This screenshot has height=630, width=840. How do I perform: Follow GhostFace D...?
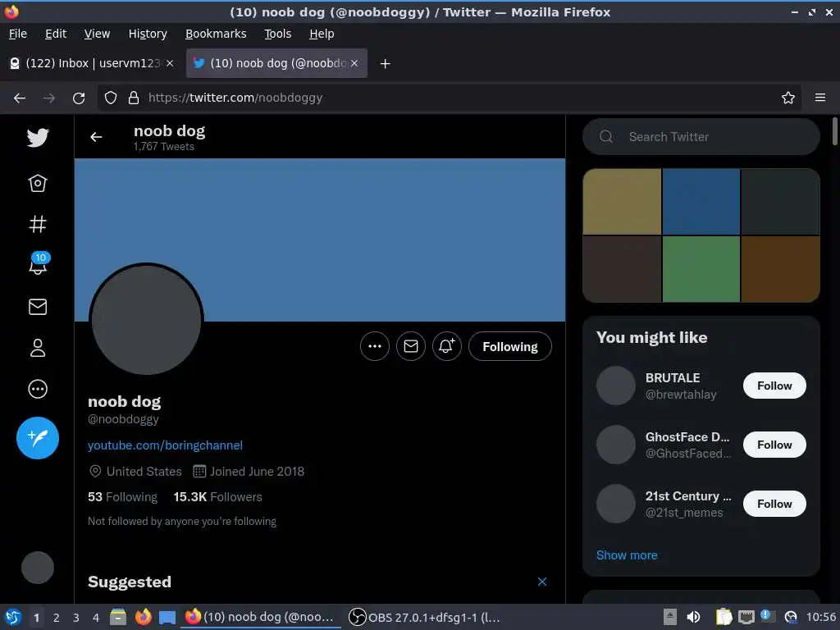pyautogui.click(x=774, y=445)
